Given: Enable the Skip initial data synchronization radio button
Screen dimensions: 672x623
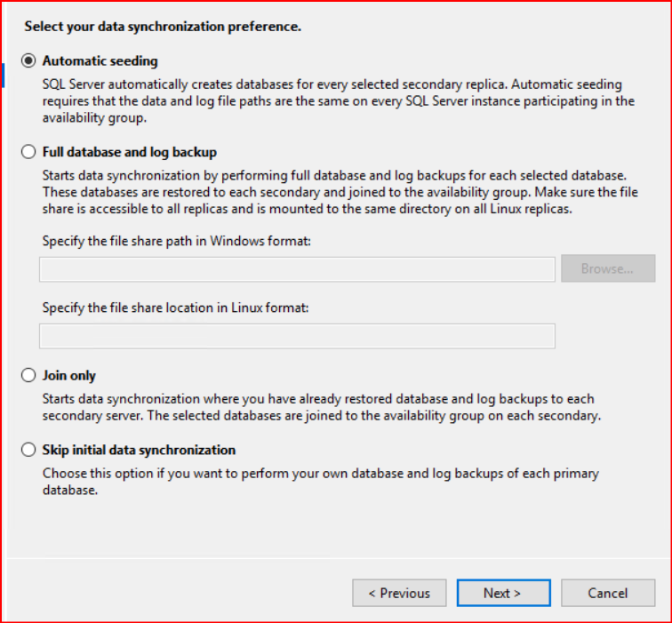Looking at the screenshot, I should click(29, 451).
